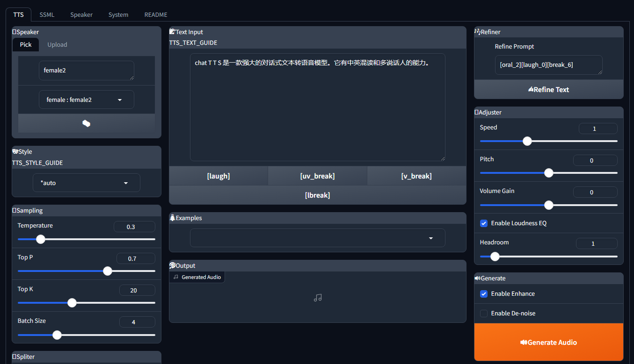Toggle Enable Loudness EQ checkbox
The height and width of the screenshot is (364, 634).
(484, 223)
